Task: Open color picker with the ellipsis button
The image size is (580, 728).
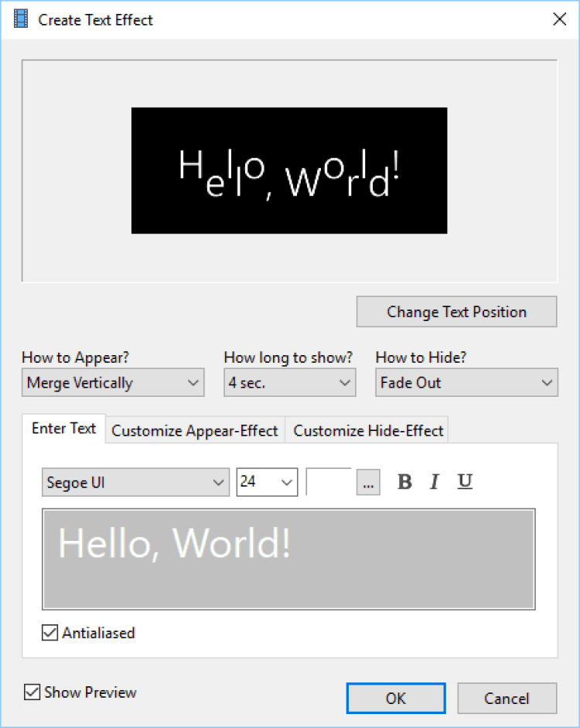Action: (368, 483)
